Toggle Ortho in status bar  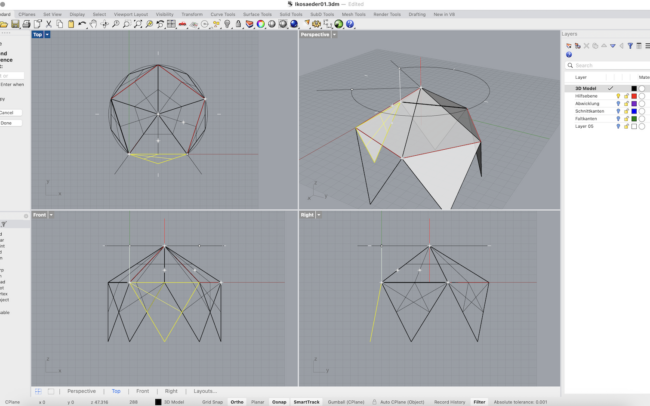click(x=237, y=402)
